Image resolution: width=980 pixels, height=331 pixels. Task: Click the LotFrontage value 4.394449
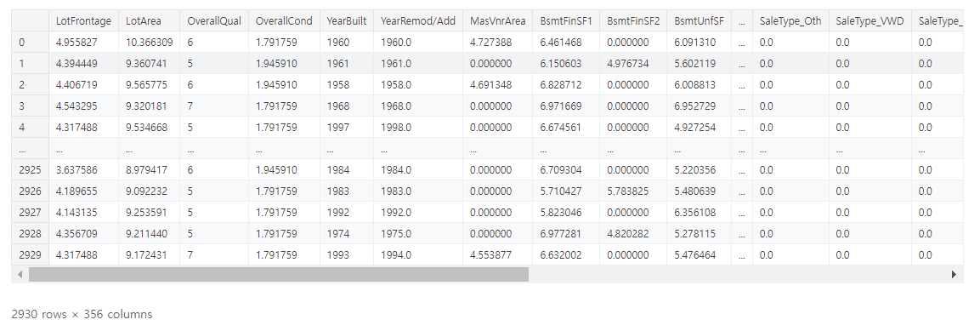[76, 64]
